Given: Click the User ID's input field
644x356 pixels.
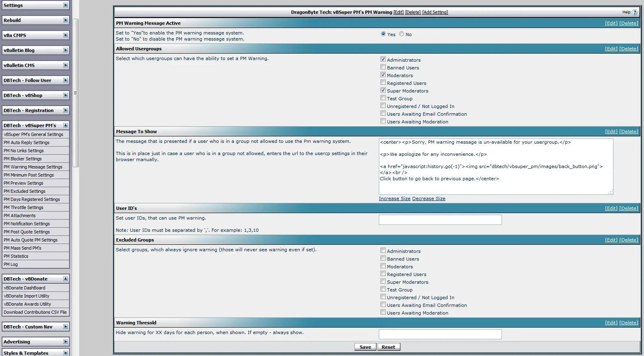Looking at the screenshot, I should 440,220.
